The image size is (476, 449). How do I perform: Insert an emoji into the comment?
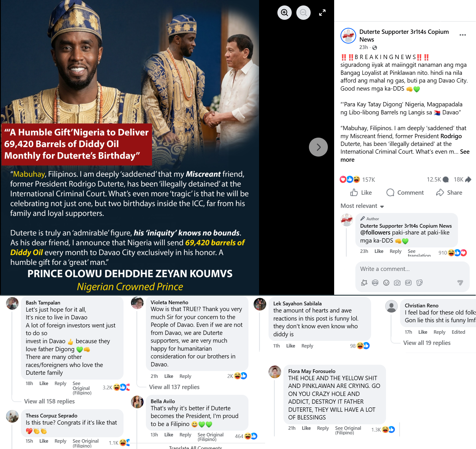pos(386,283)
